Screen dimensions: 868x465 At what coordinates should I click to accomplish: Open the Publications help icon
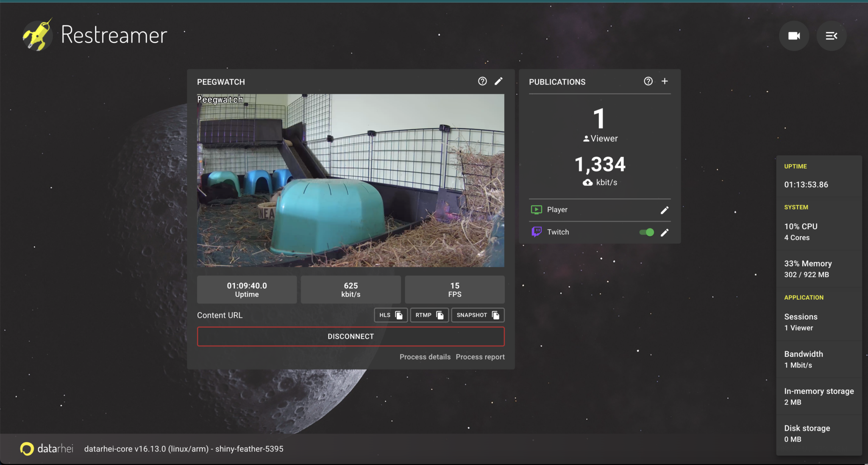(648, 81)
